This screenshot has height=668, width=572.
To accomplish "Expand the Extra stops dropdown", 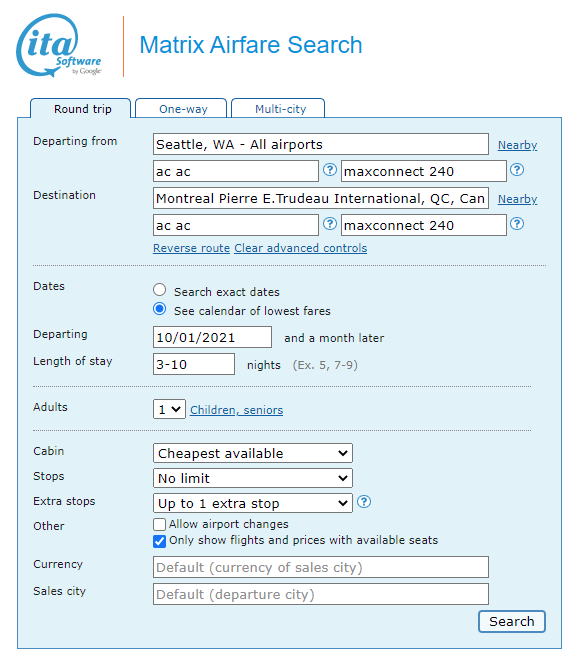I will coord(253,504).
